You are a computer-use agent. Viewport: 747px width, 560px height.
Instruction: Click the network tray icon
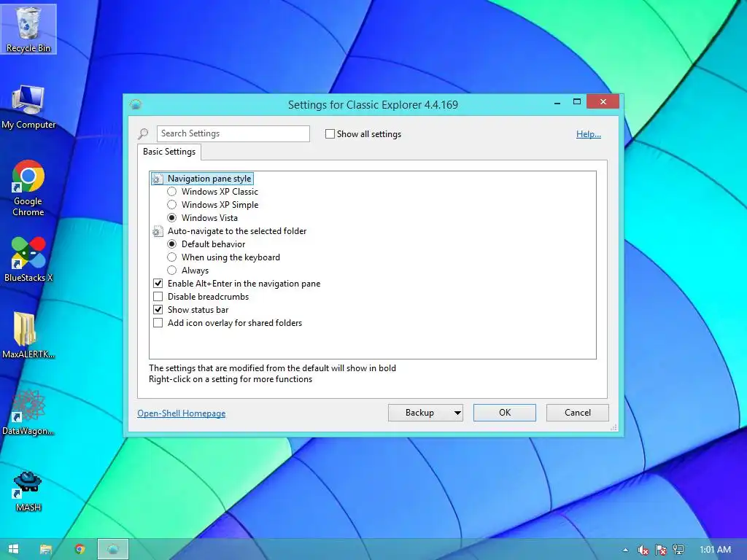(x=678, y=550)
